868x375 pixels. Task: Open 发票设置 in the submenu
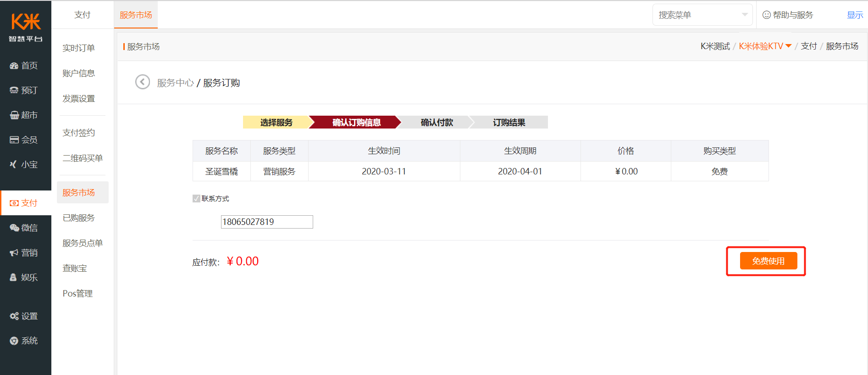coord(79,99)
